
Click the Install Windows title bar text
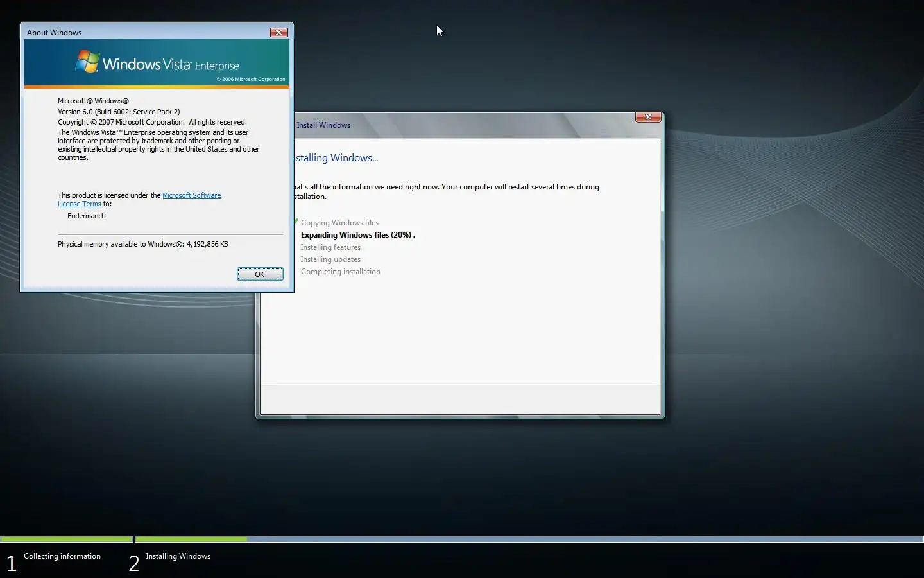[323, 125]
